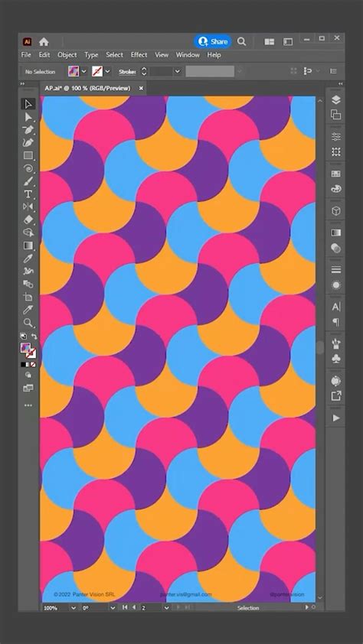This screenshot has width=363, height=644.
Task: Open the Character panel
Action: [x=336, y=307]
